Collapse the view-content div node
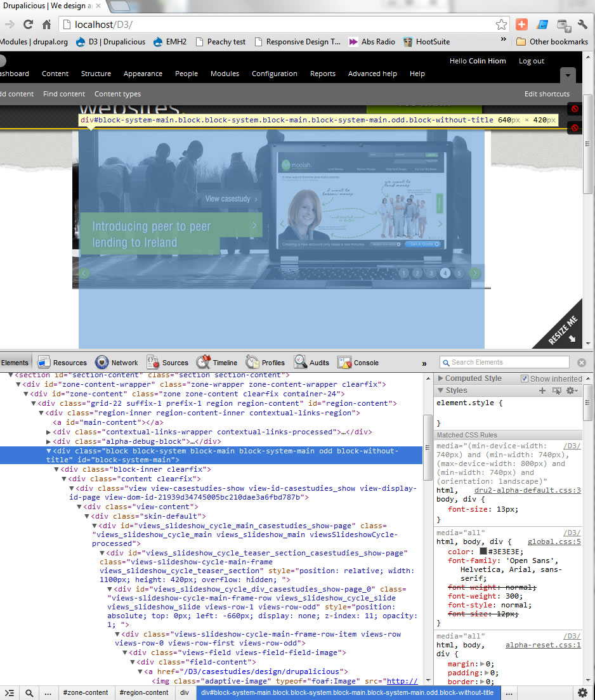595x700 pixels. [79, 507]
